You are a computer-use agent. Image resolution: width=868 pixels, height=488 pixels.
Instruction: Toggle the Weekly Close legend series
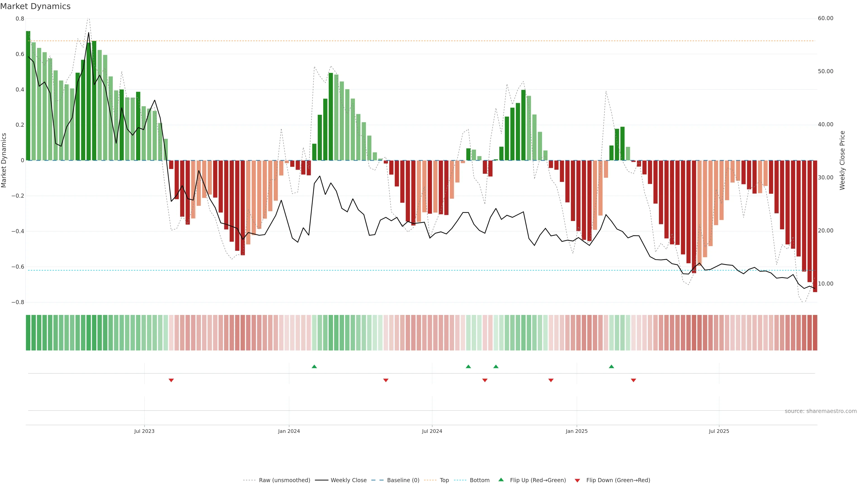coord(348,480)
